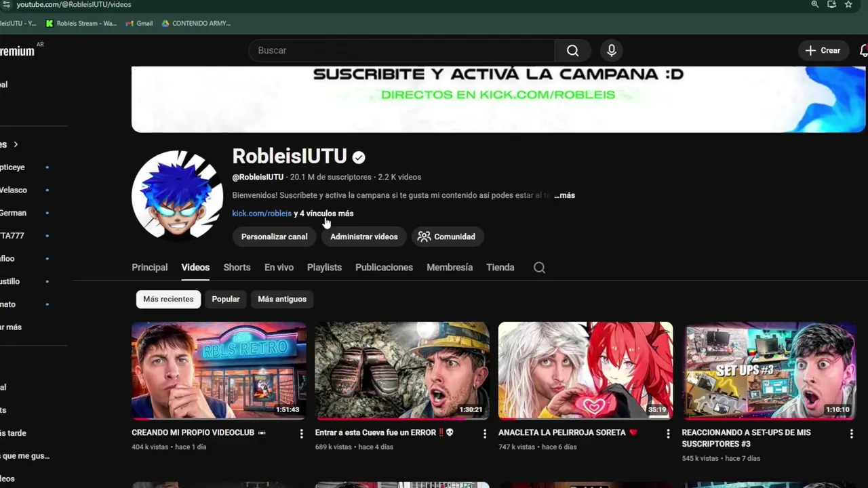
Task: Open the Playlists tab
Action: point(324,268)
